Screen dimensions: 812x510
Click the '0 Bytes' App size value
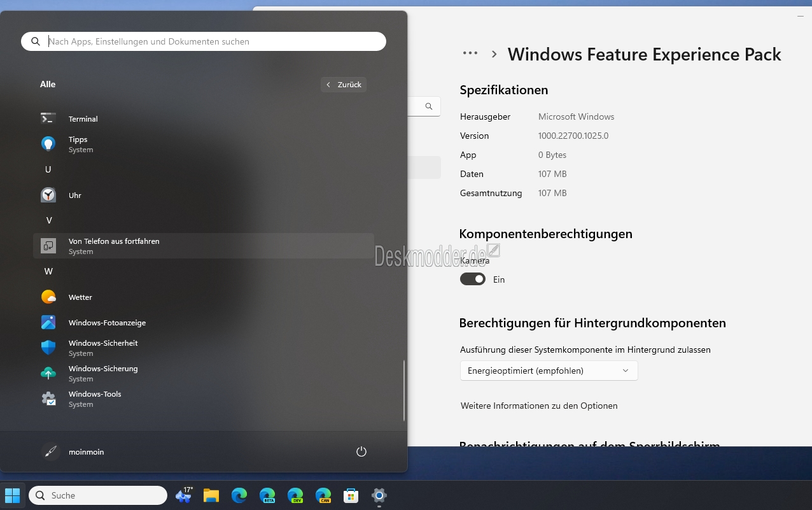click(x=552, y=155)
